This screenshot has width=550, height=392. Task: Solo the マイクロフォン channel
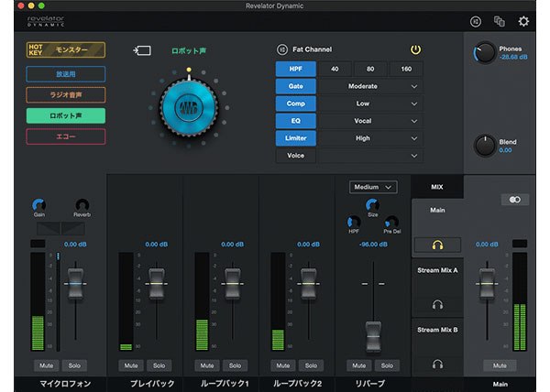74,365
